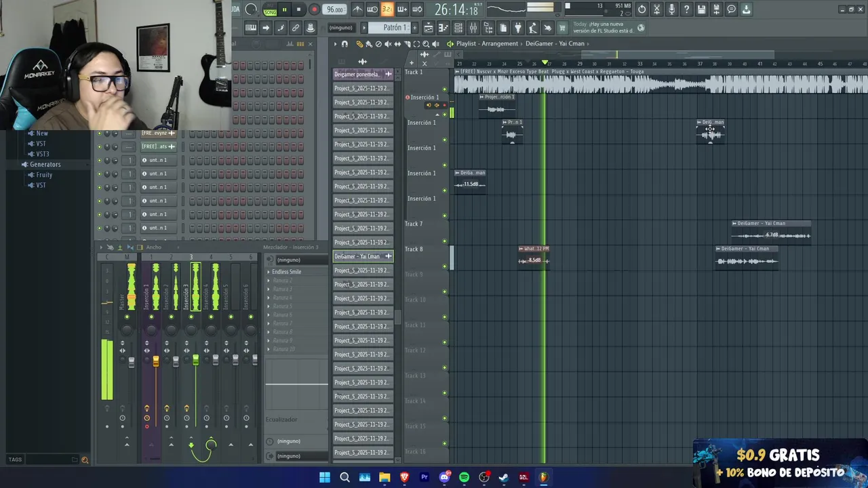This screenshot has width=868, height=488.
Task: Click the Inserción 3 green volume fader
Action: [x=195, y=361]
